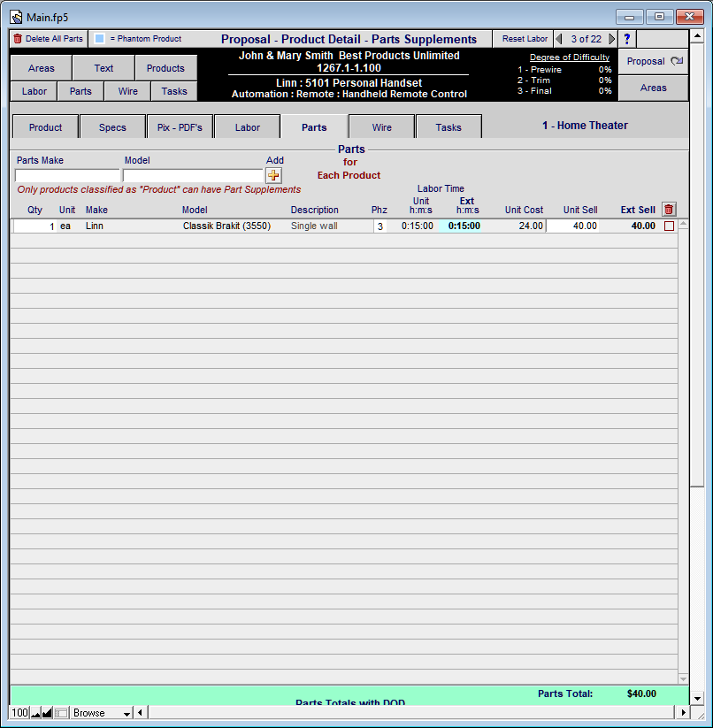Switch to the detail Labor tab
Screen dimensions: 713x728
[248, 127]
